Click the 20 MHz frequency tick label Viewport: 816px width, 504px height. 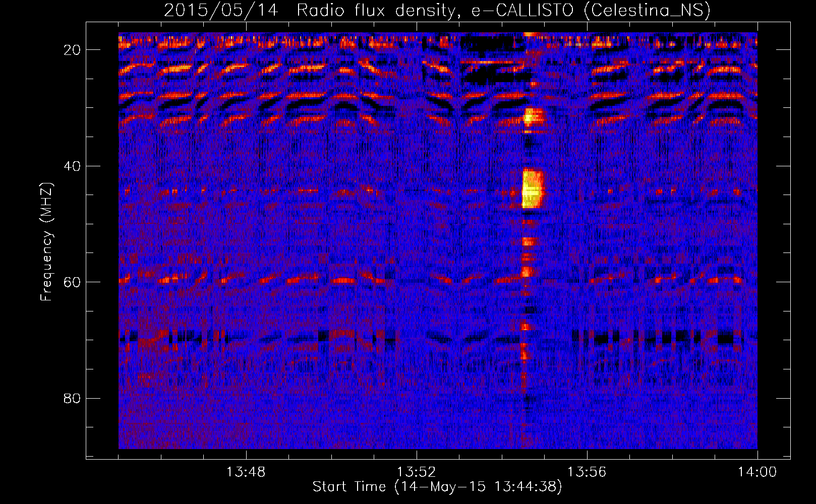(x=73, y=50)
